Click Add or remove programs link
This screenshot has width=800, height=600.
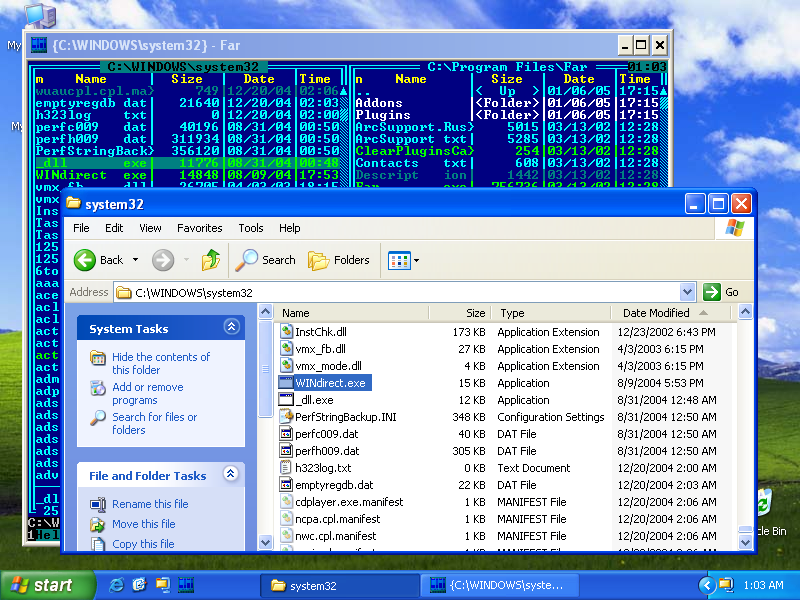147,393
